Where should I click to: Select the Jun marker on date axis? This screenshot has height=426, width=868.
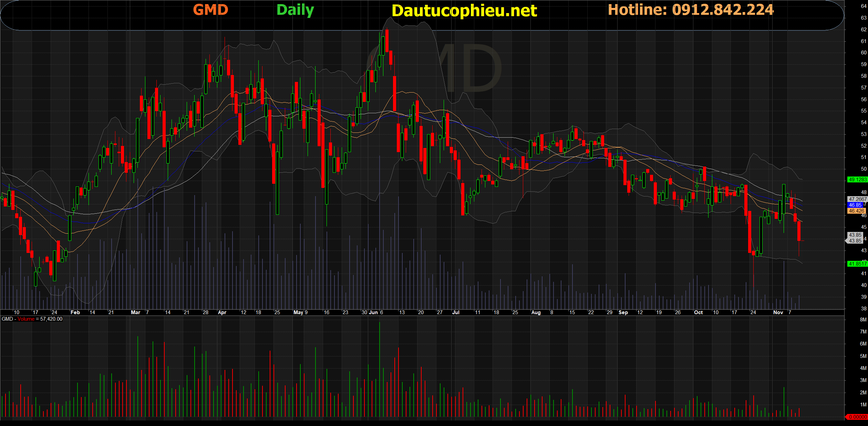click(373, 312)
